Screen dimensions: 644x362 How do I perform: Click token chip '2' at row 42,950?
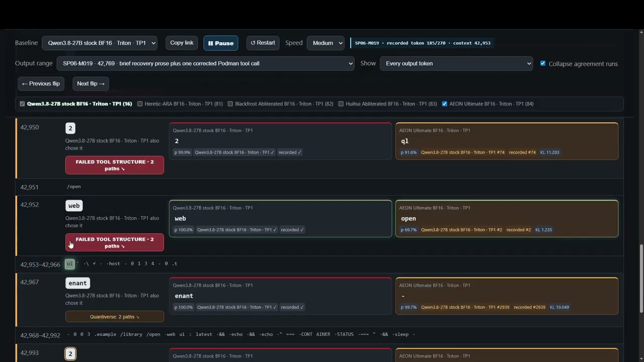click(x=70, y=128)
